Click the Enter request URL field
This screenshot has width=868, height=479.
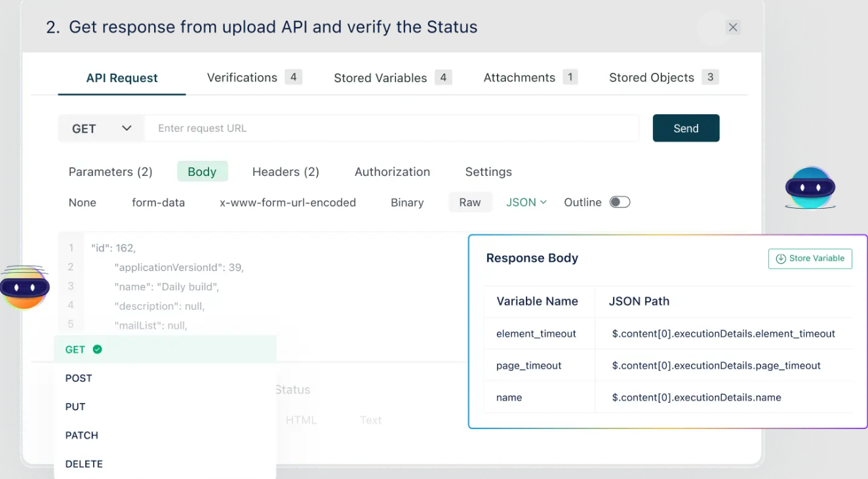[x=391, y=129]
